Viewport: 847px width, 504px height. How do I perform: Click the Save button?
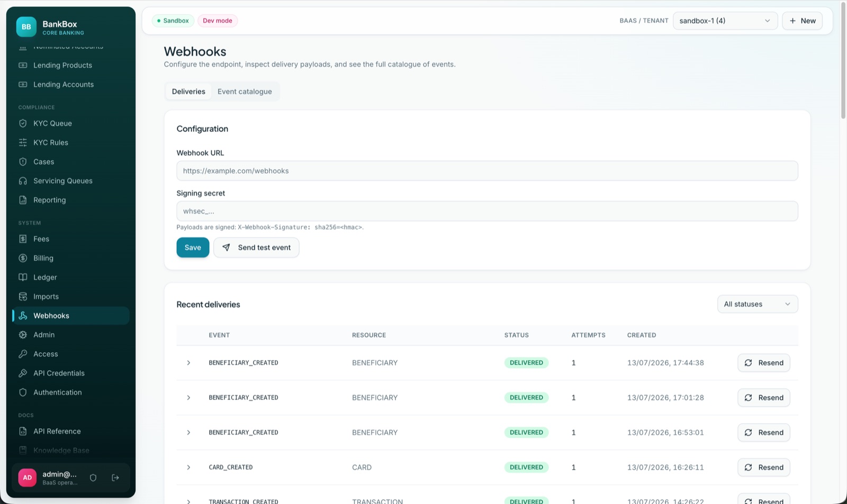coord(193,248)
